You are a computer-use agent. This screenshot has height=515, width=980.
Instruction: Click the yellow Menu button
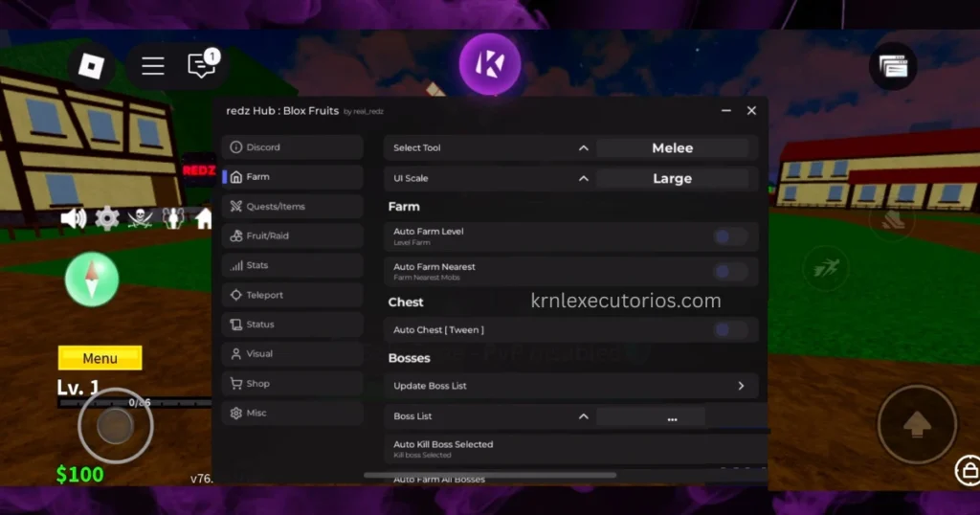click(100, 358)
